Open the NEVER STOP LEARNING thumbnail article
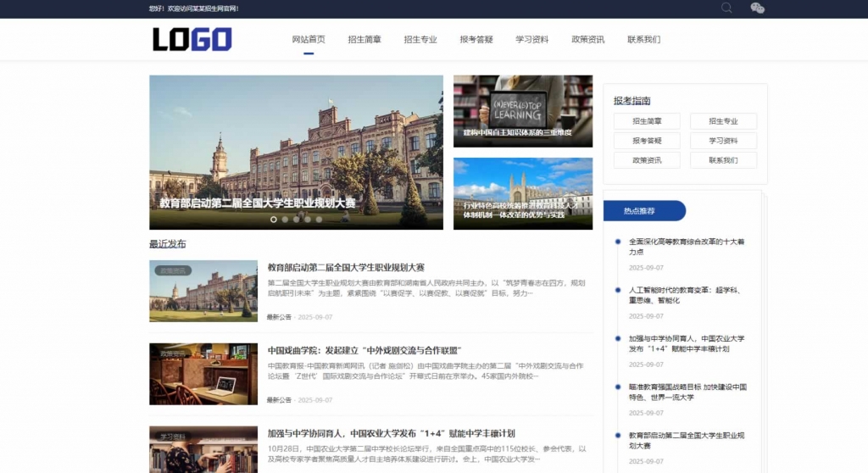This screenshot has height=473, width=868. (522, 111)
